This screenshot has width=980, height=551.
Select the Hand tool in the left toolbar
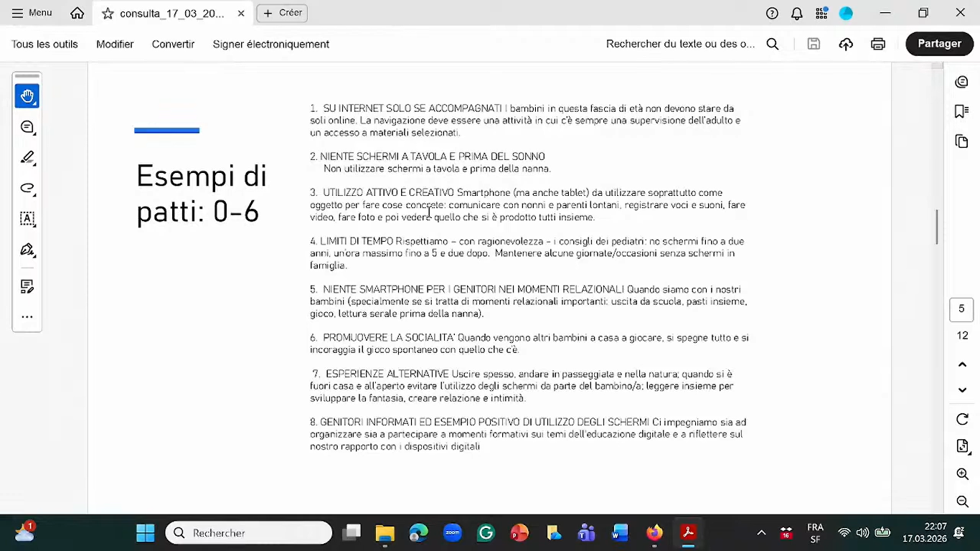(27, 95)
